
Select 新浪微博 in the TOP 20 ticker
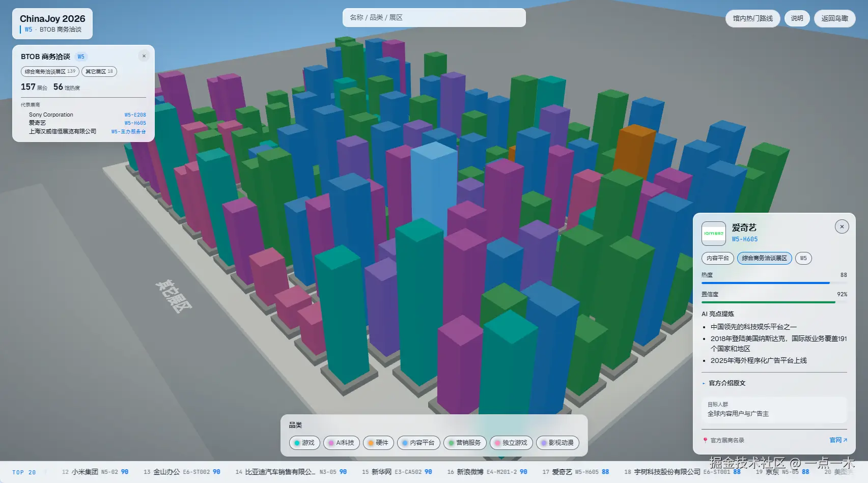[x=487, y=472]
